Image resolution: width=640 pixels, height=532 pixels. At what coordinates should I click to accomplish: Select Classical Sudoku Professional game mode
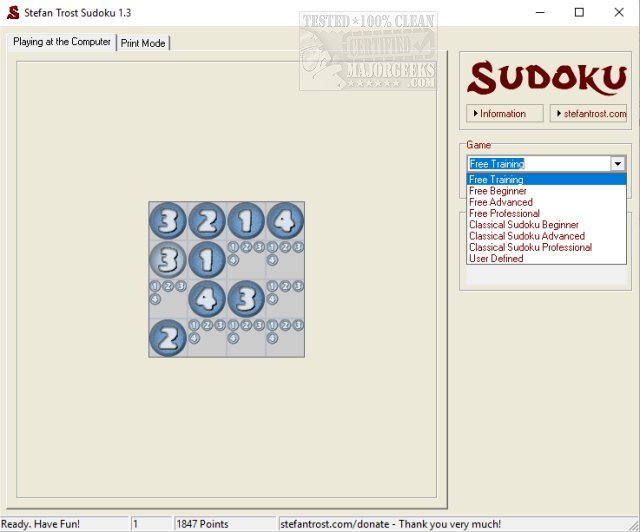pyautogui.click(x=547, y=247)
